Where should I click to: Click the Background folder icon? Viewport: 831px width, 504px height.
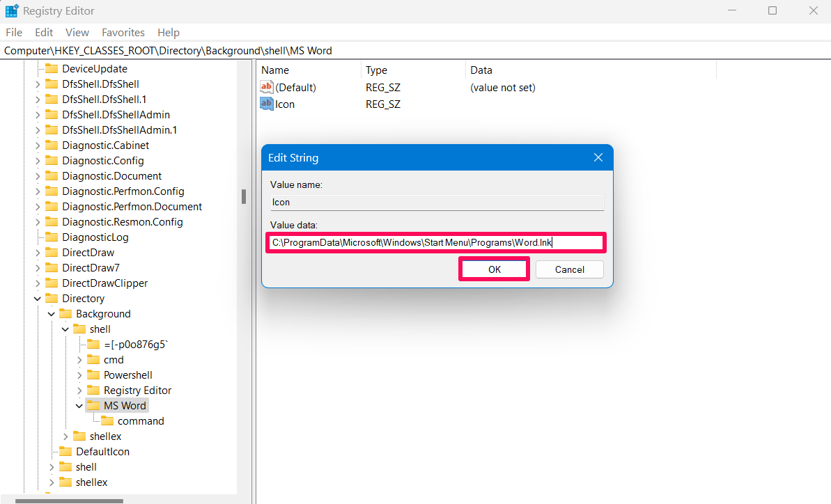(x=65, y=314)
